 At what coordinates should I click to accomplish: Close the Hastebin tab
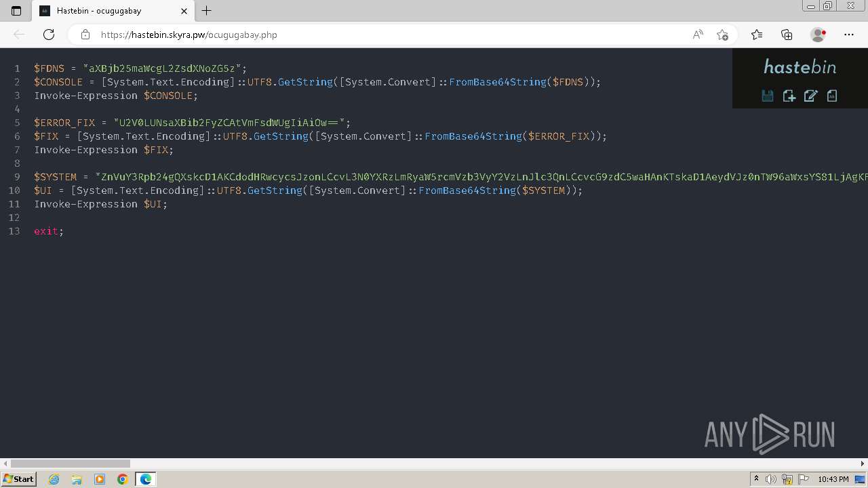pos(184,11)
